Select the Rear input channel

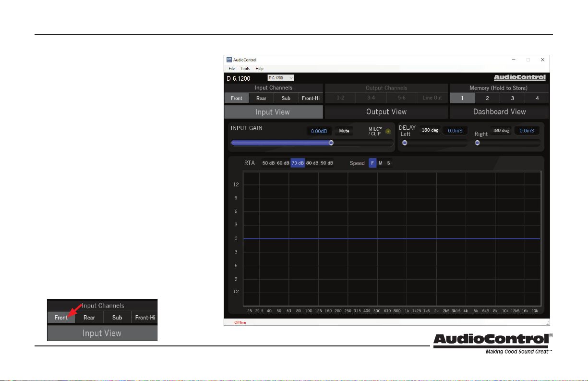(261, 98)
